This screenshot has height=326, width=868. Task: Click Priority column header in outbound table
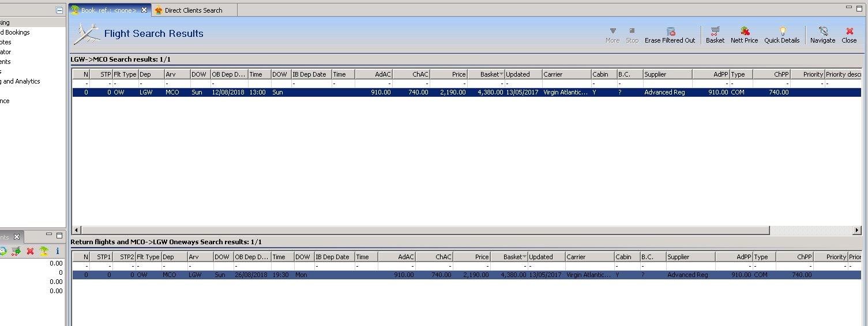(806, 74)
